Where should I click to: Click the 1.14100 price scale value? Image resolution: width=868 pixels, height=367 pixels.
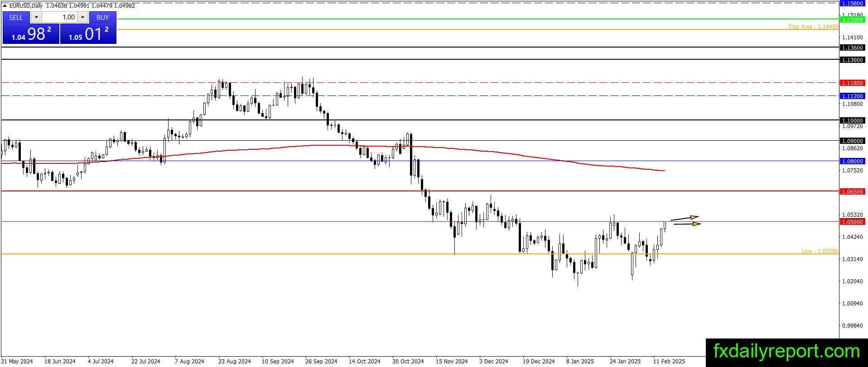852,37
